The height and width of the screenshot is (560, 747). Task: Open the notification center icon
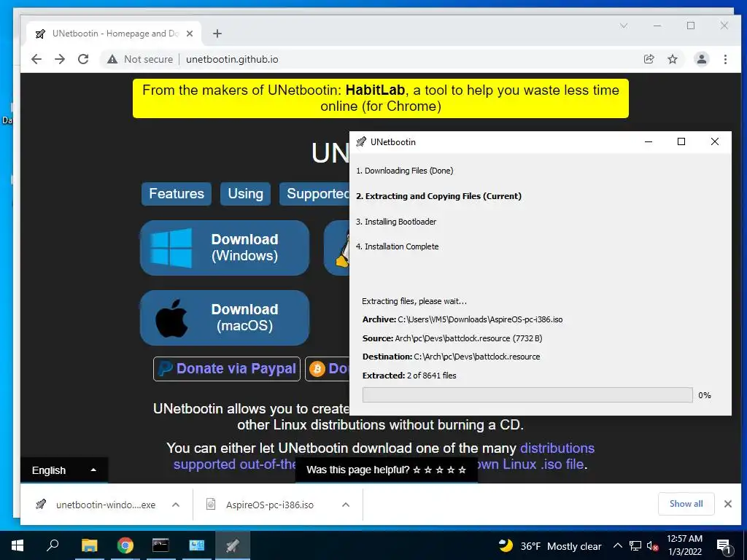tap(724, 547)
